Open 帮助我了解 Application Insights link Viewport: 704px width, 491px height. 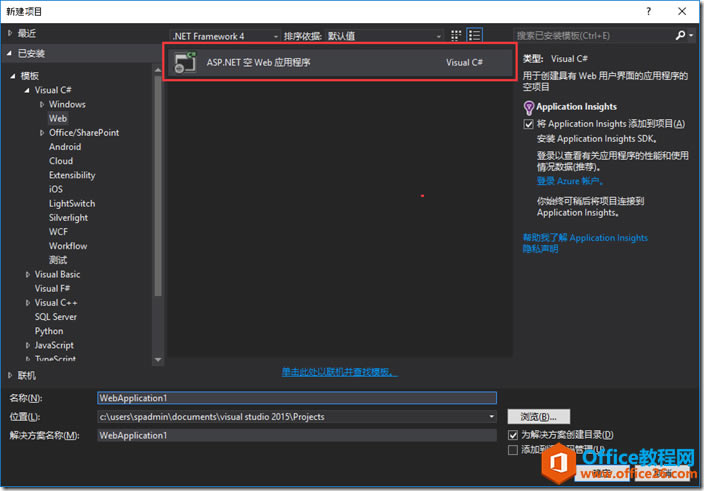pos(585,237)
